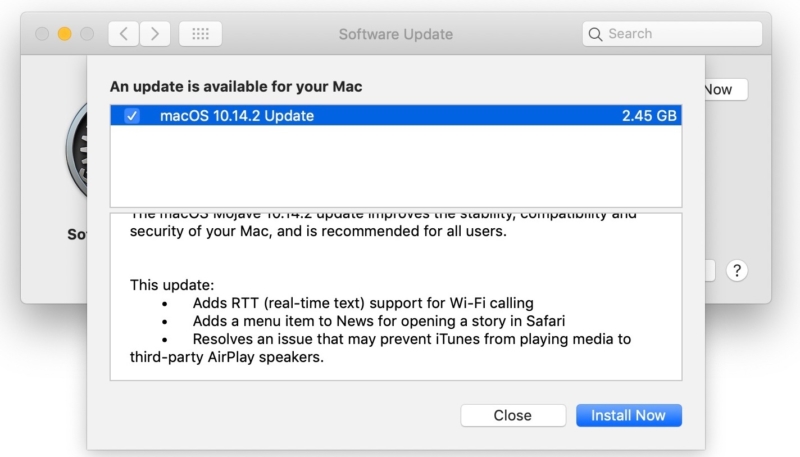Image resolution: width=800 pixels, height=457 pixels.
Task: Click the empty area of update list
Action: point(395,165)
